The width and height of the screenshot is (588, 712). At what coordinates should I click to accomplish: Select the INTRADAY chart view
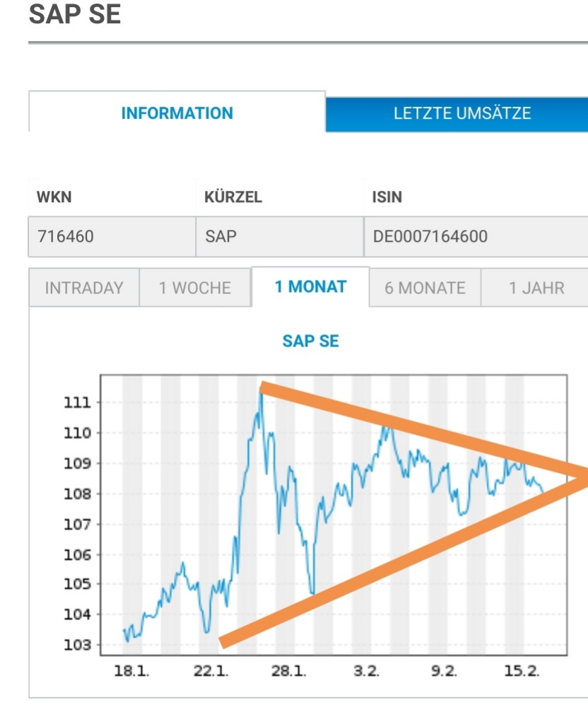point(83,288)
